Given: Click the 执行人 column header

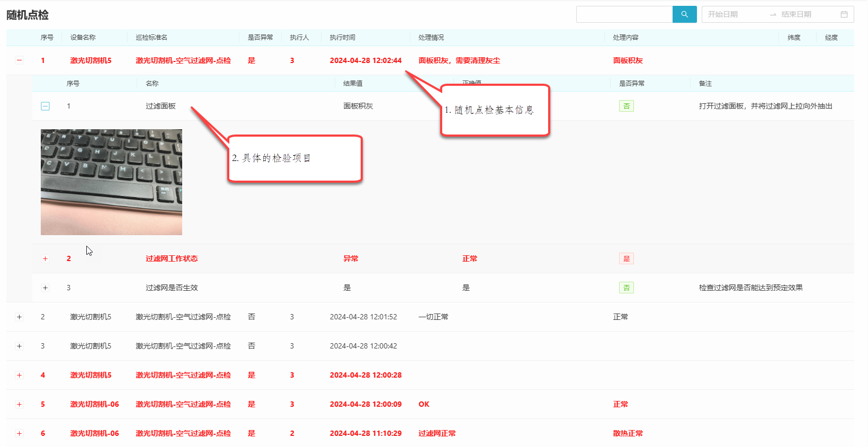Looking at the screenshot, I should click(299, 38).
